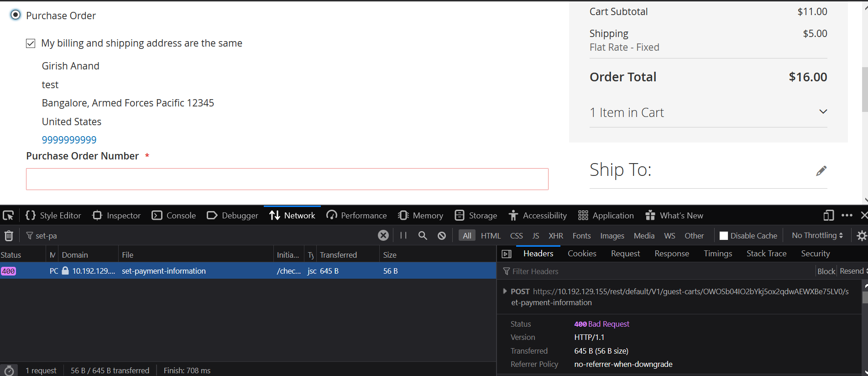868x376 pixels.
Task: Click the Block button in headers panel
Action: [x=826, y=271]
